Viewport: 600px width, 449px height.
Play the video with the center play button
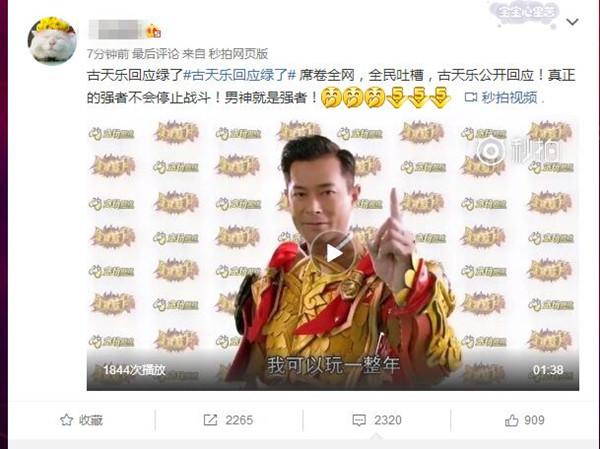(333, 253)
